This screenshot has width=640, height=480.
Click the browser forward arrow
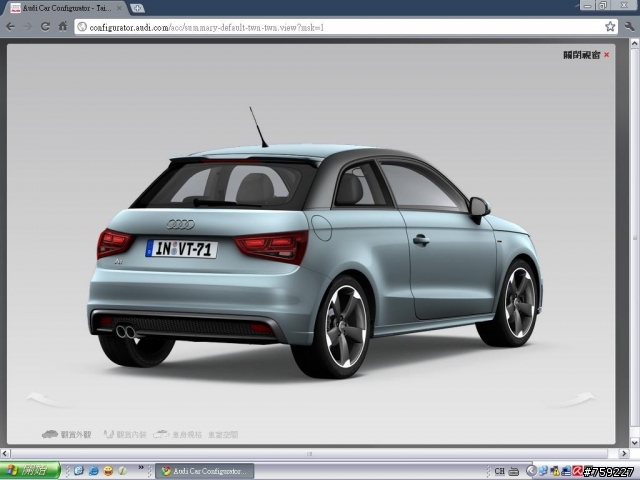(x=28, y=27)
